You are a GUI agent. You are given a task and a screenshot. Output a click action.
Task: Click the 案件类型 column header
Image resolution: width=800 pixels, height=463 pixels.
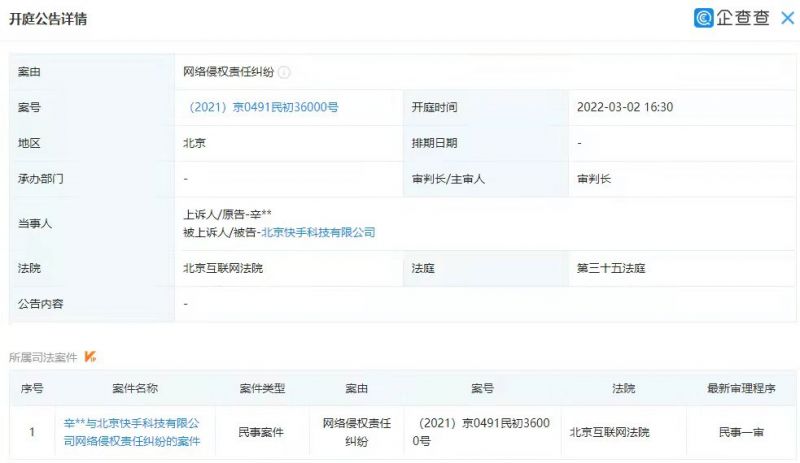pyautogui.click(x=262, y=388)
